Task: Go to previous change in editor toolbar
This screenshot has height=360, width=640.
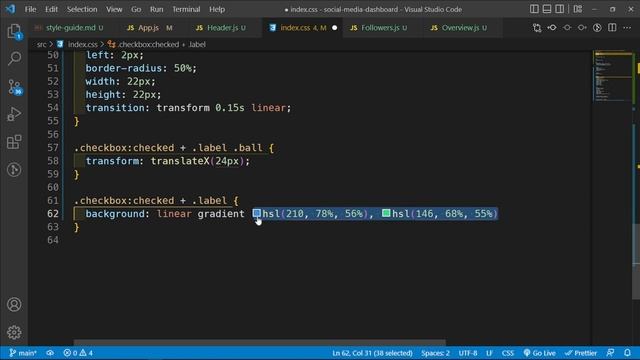Action: tap(552, 28)
